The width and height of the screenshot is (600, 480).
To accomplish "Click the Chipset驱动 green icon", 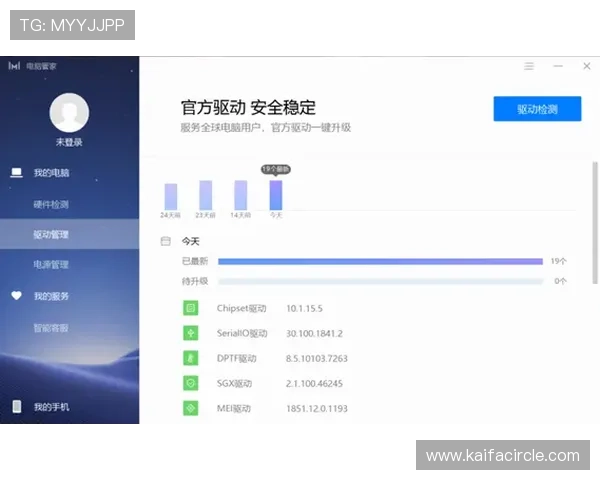I will [x=191, y=308].
